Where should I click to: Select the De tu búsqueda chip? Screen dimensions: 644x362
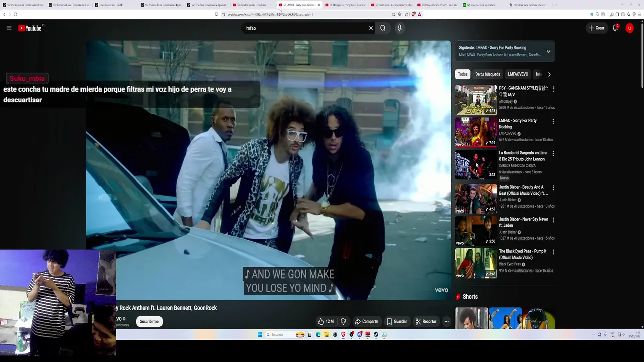point(488,74)
